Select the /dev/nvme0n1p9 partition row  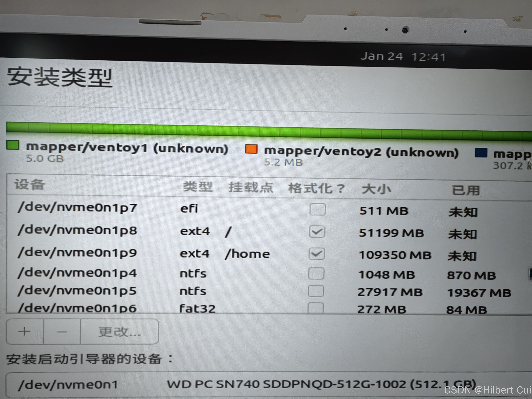[x=77, y=253]
